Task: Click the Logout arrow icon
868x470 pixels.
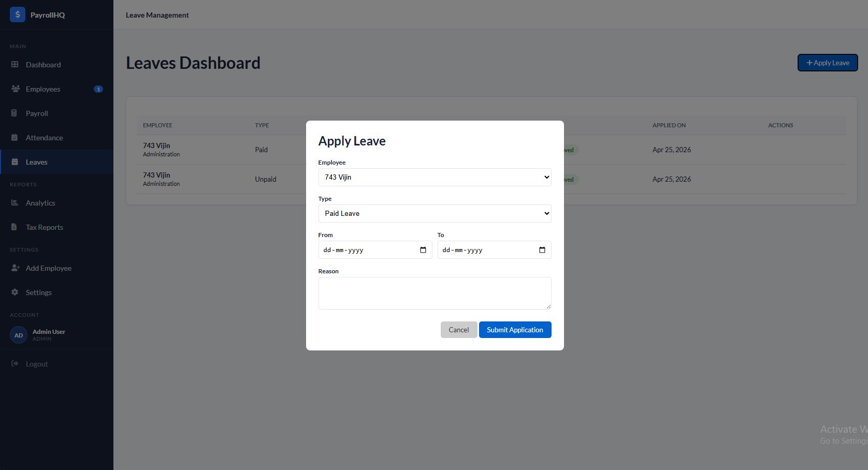Action: (15, 364)
